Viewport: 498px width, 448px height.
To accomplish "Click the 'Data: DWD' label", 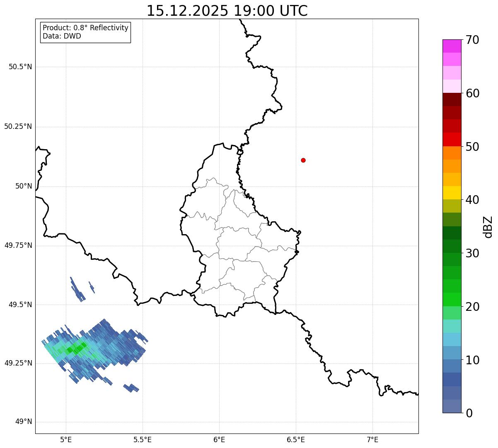I will click(62, 36).
